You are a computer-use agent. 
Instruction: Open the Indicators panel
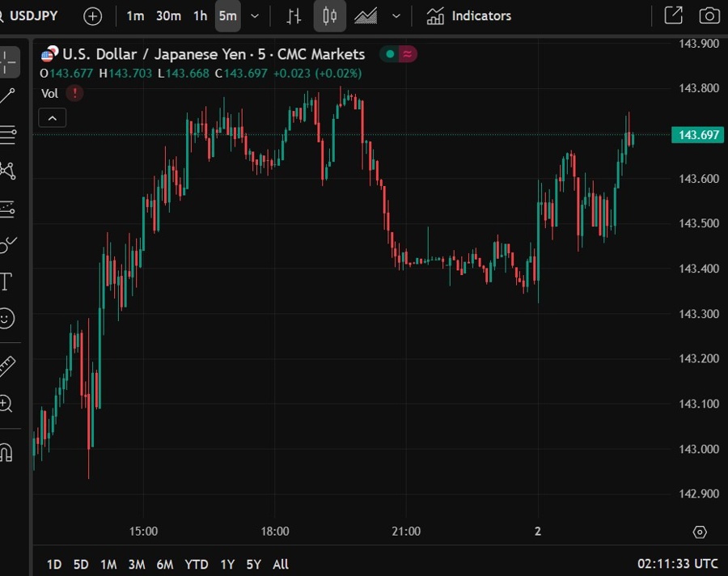[x=469, y=16]
